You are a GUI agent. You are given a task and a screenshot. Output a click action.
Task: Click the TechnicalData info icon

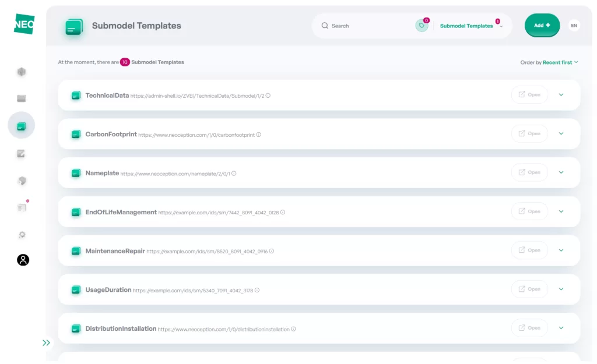point(268,96)
